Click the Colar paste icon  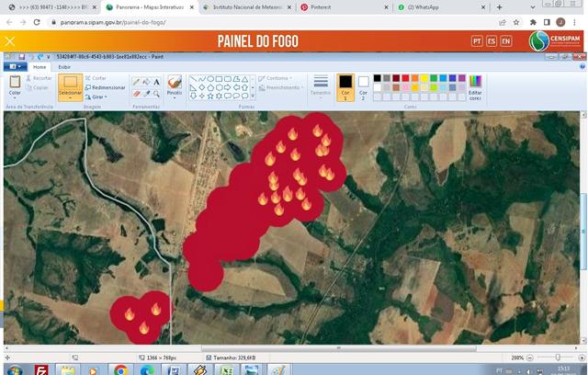[x=15, y=85]
